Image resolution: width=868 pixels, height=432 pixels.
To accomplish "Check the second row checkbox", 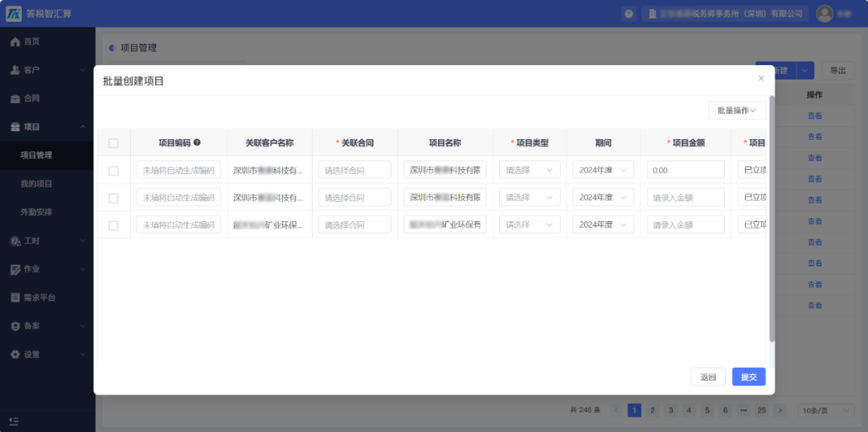I will tap(113, 198).
